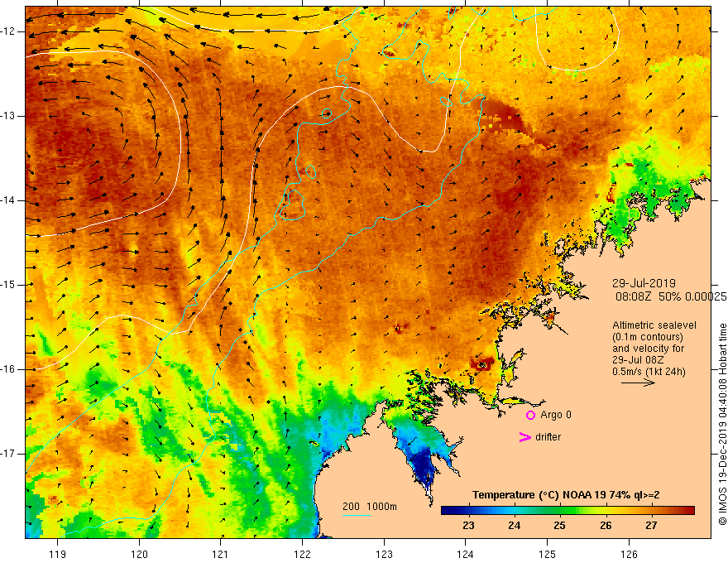The width and height of the screenshot is (728, 563).
Task: Click the 'drifter' legend label
Action: click(548, 437)
